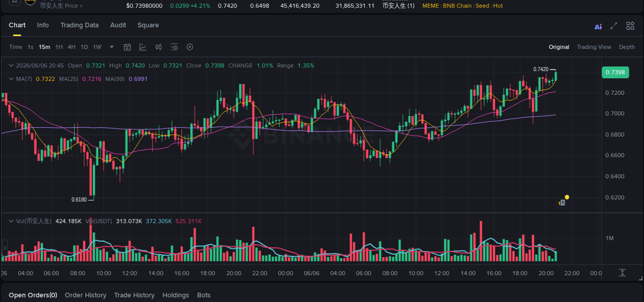Click the MA(99) value 0.6991
Screen dimensions: 644x302
pos(138,79)
